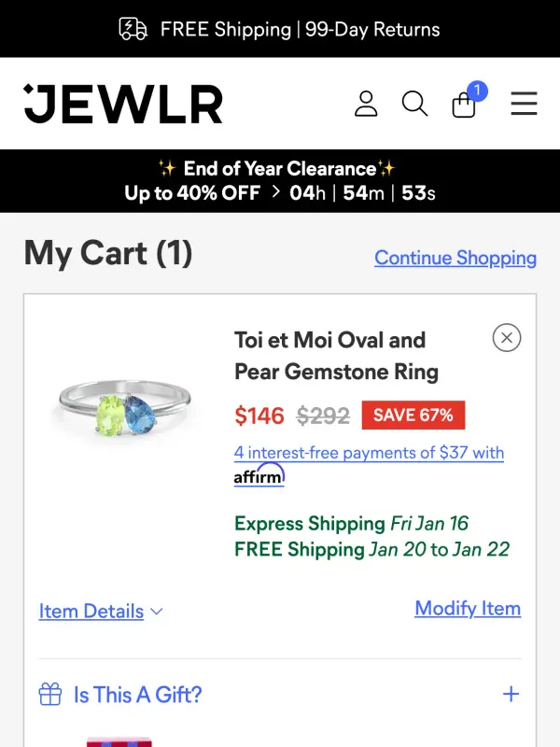This screenshot has height=747, width=560.
Task: Click the delivery truck icon
Action: (133, 29)
